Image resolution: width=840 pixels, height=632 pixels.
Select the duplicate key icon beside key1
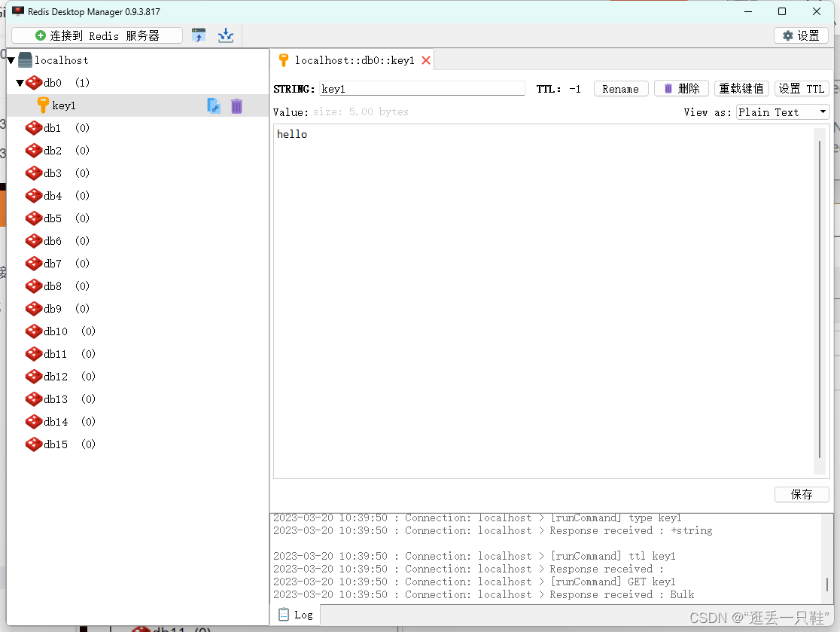213,105
